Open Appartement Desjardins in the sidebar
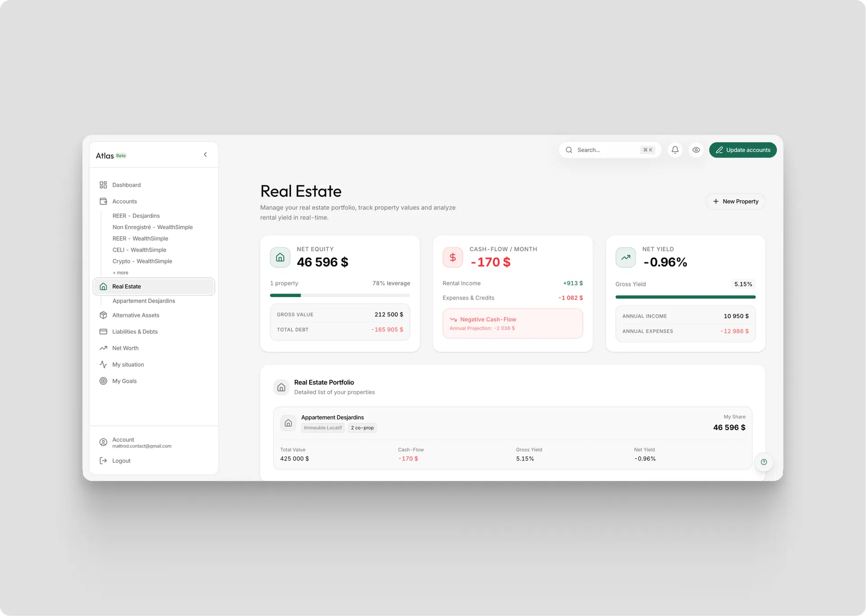The image size is (866, 616). 144,301
